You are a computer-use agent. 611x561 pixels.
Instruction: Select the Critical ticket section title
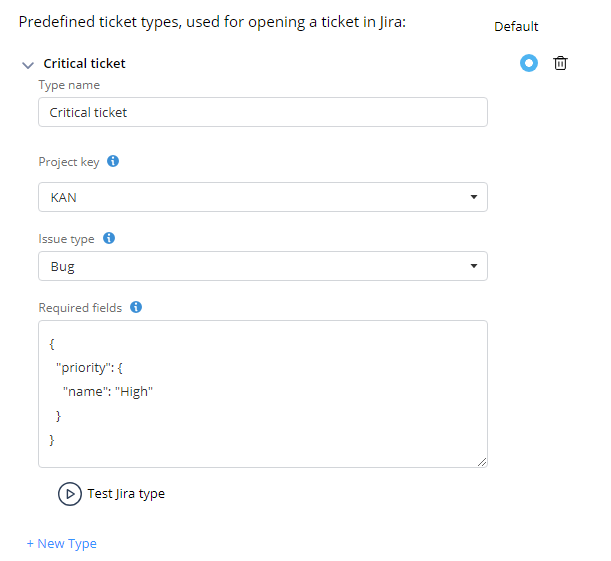click(84, 64)
